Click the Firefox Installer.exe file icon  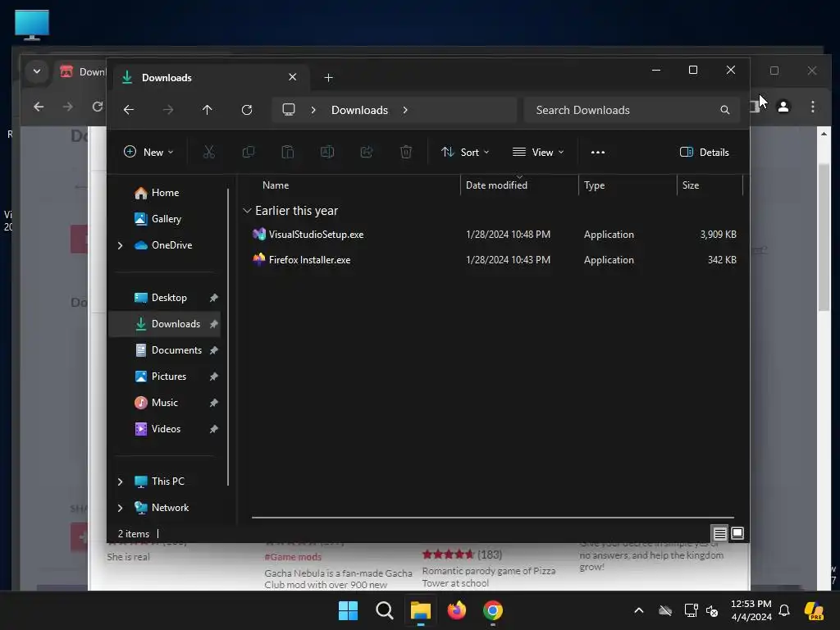click(x=259, y=260)
